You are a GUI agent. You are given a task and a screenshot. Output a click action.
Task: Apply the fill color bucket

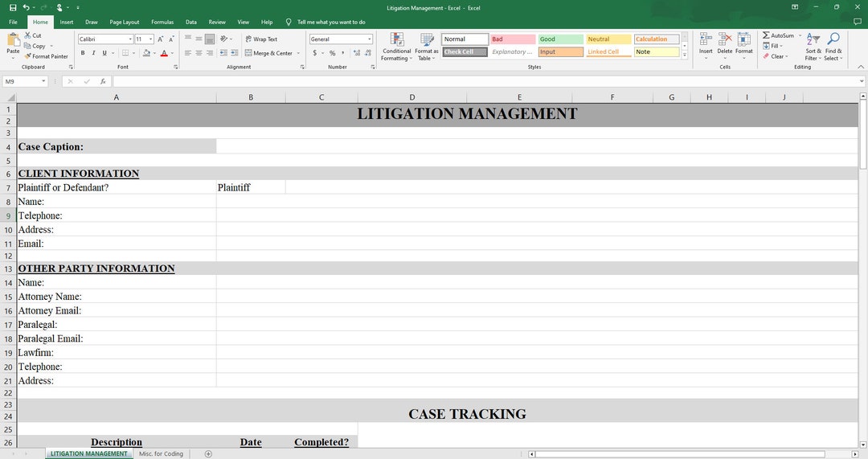pos(146,53)
